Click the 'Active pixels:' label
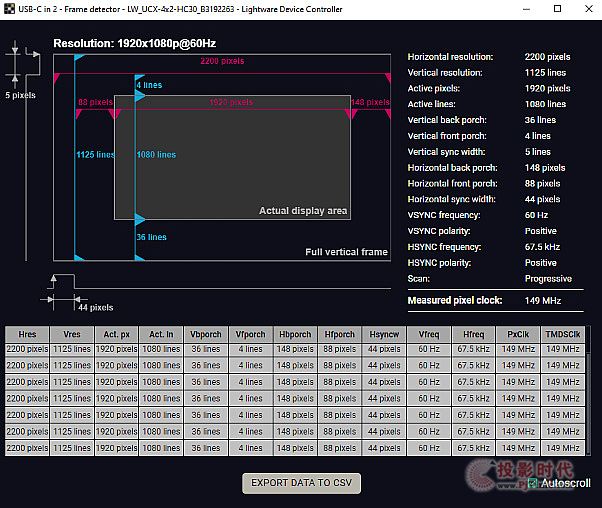Viewport: 602px width, 508px height. tap(433, 88)
